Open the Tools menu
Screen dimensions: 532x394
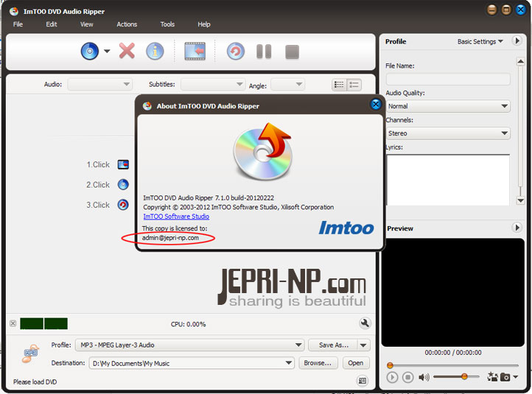point(167,24)
